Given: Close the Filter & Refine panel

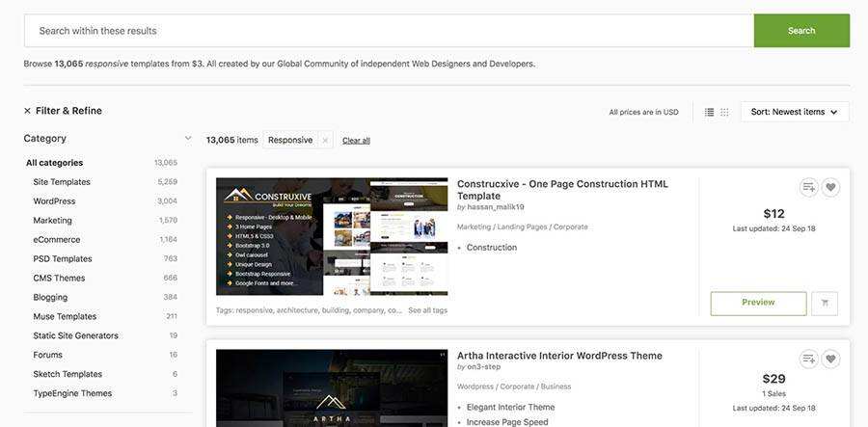Looking at the screenshot, I should coord(28,111).
